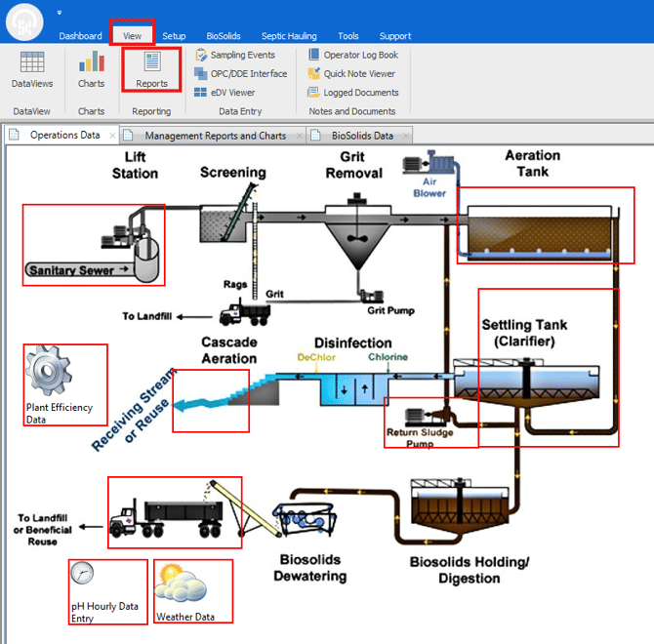Image resolution: width=654 pixels, height=644 pixels.
Task: Open the Reports icon in ribbon
Action: [151, 64]
